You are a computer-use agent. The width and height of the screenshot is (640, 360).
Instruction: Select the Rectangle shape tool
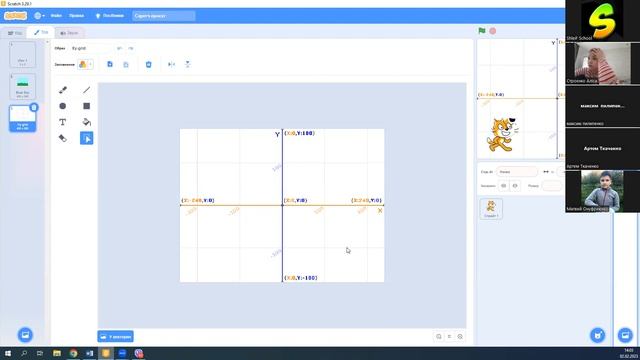tap(87, 106)
